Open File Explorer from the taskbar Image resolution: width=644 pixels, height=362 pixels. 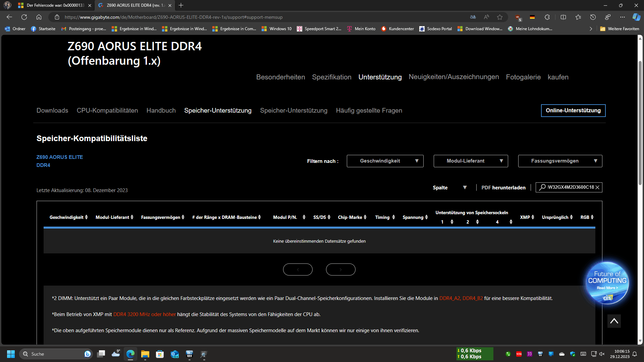coord(145,354)
